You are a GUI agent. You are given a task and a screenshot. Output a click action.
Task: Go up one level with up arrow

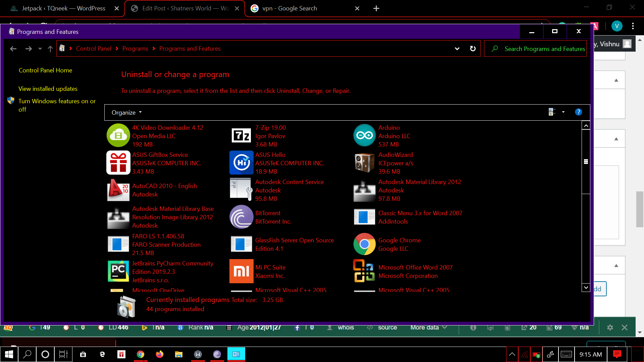[50, 49]
